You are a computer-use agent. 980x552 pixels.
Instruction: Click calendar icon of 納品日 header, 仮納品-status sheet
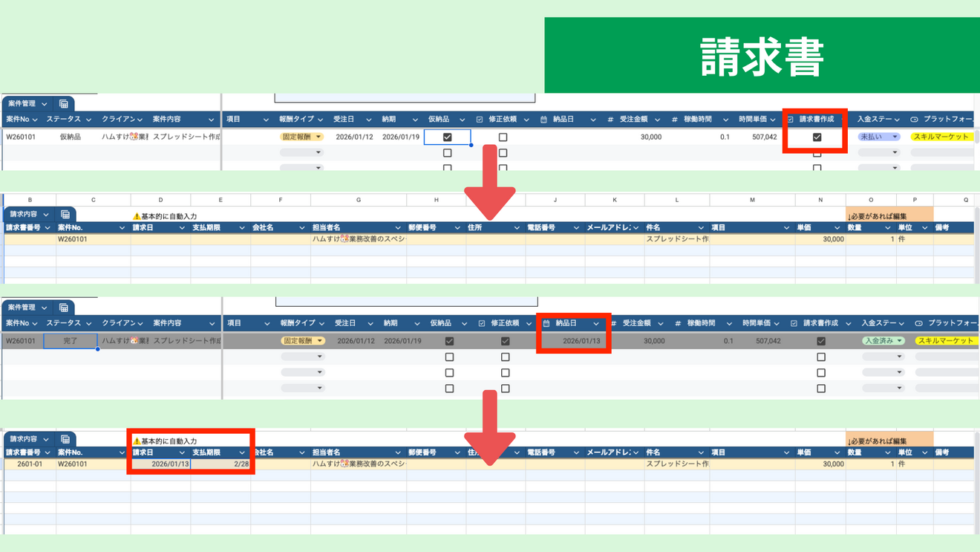[544, 120]
